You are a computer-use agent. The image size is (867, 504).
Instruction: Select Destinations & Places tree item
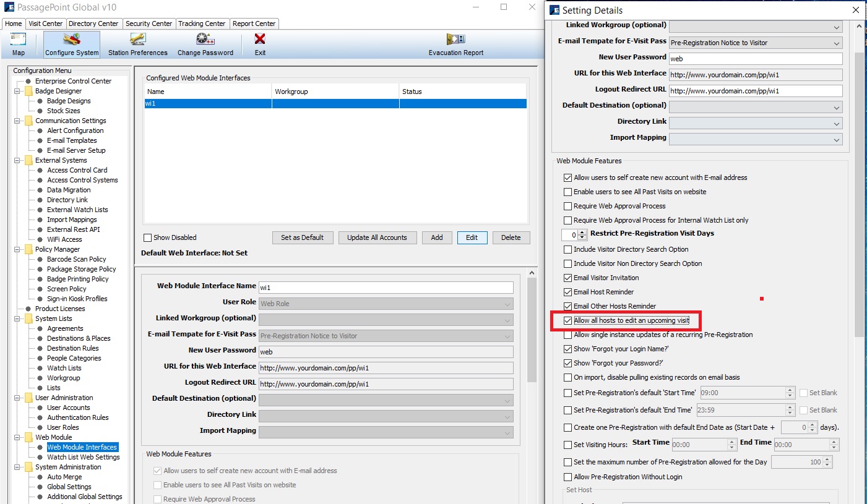click(79, 338)
